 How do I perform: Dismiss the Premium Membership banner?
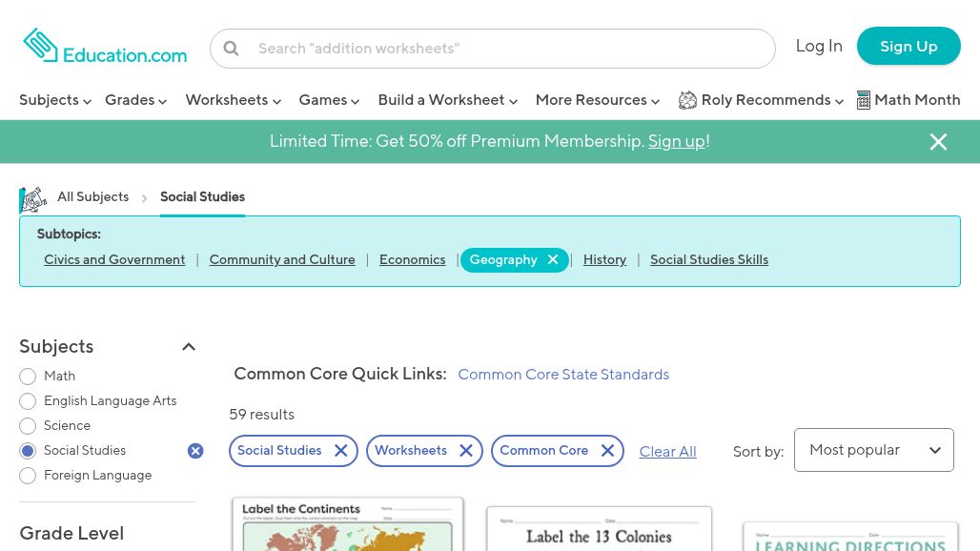coord(938,141)
